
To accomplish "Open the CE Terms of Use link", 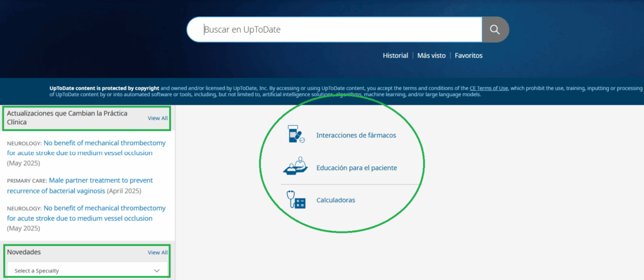I will [489, 88].
